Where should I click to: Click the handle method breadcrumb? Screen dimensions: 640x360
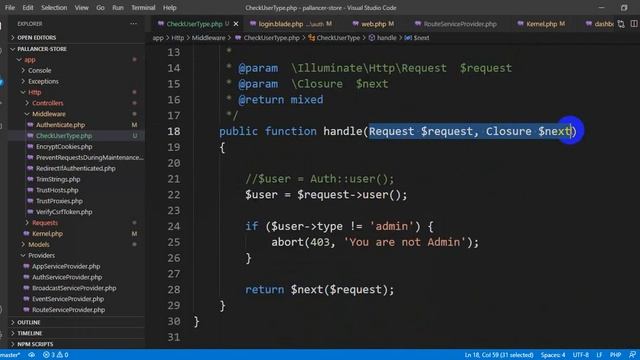click(x=382, y=38)
